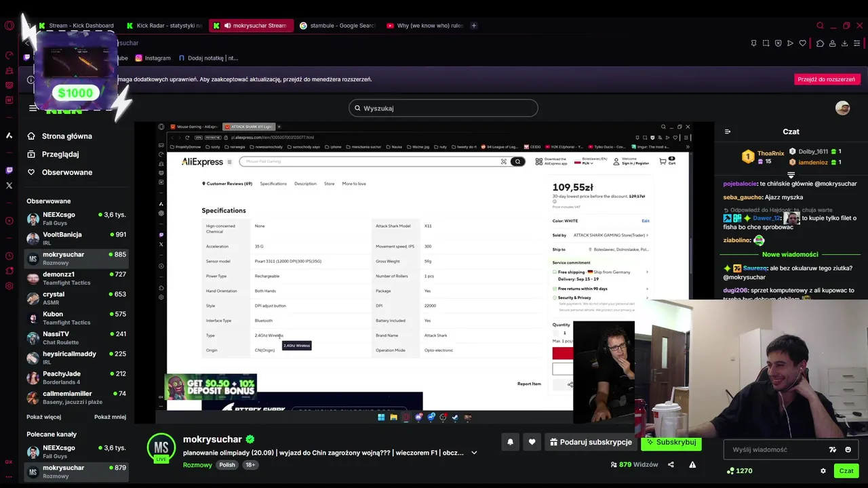Screen dimensions: 868x488
Task: Open heysiricallmaddy channel in followed list
Action: click(x=76, y=357)
